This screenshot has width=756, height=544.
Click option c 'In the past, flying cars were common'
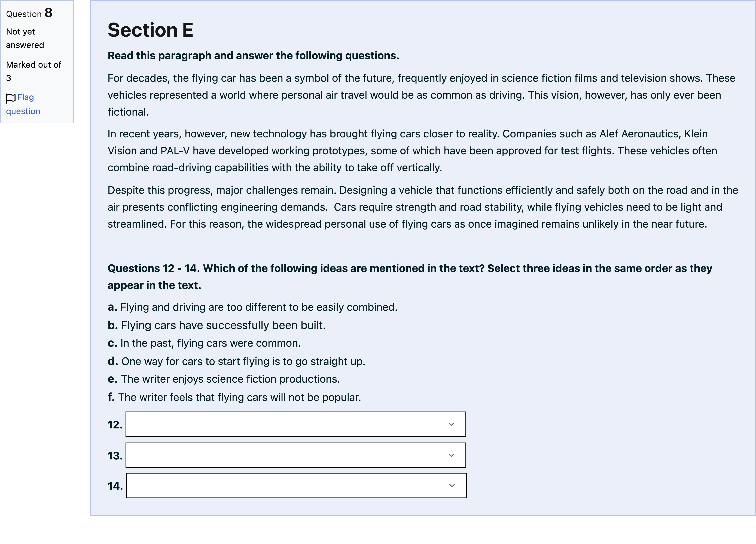click(204, 343)
